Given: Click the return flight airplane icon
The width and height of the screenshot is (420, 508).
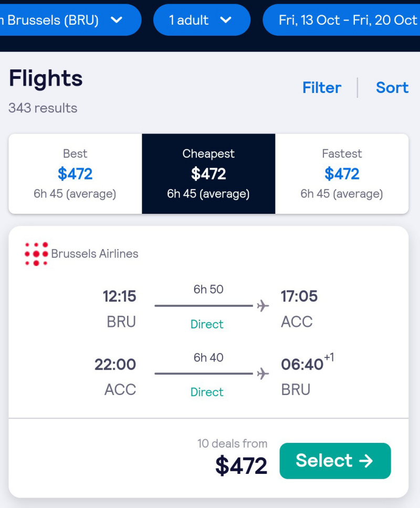Looking at the screenshot, I should tap(262, 374).
